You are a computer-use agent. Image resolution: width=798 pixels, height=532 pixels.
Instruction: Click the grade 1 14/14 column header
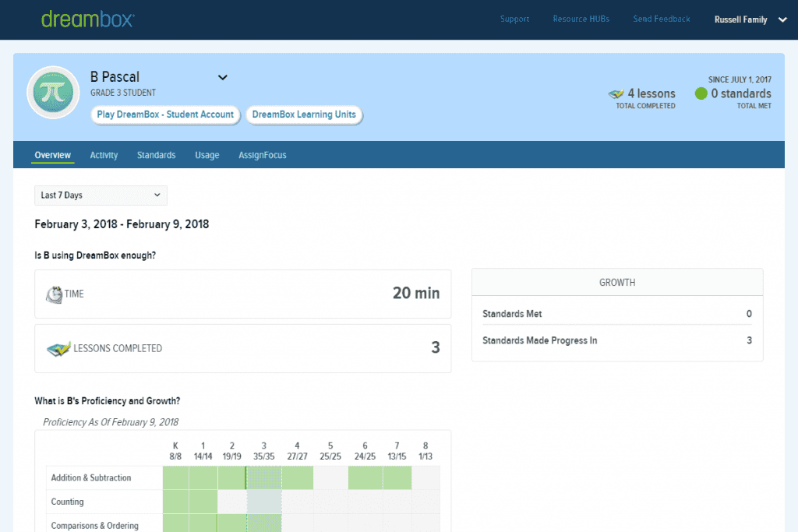(203, 451)
